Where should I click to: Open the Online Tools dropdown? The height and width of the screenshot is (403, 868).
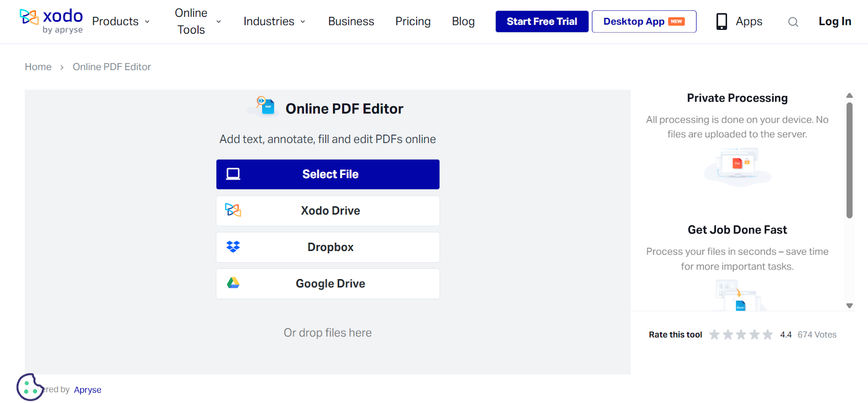pyautogui.click(x=197, y=21)
